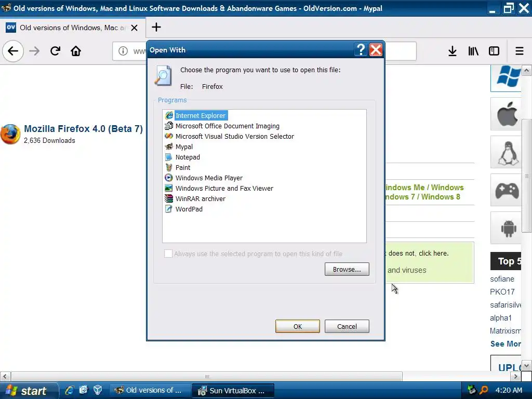
Task: Open the Downloads toolbar icon
Action: [x=453, y=51]
